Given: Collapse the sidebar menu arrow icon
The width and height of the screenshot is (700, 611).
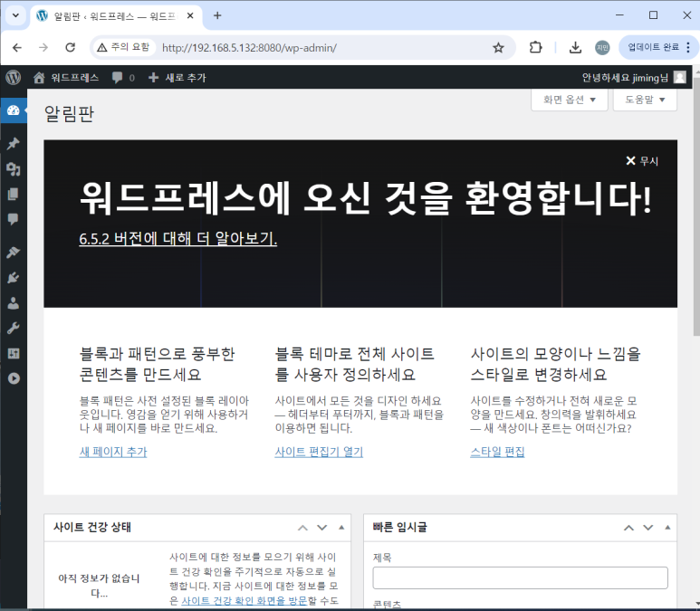Looking at the screenshot, I should click(14, 378).
